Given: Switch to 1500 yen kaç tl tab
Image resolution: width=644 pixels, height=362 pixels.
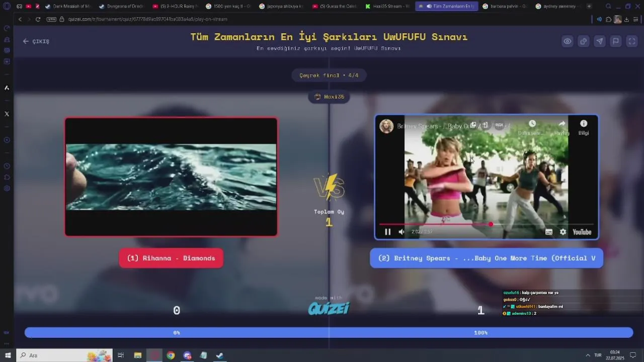Looking at the screenshot, I should (x=229, y=6).
